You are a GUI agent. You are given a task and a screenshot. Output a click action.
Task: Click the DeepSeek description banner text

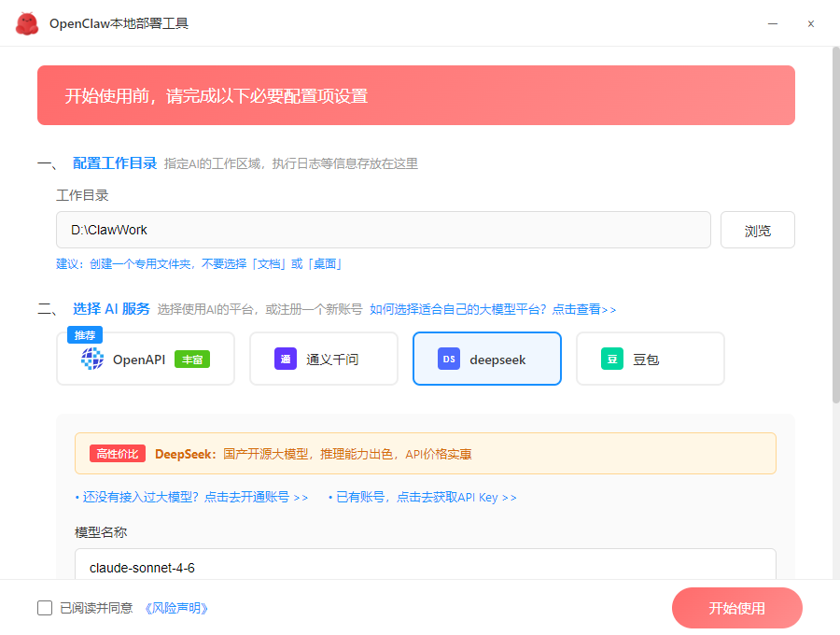point(314,454)
